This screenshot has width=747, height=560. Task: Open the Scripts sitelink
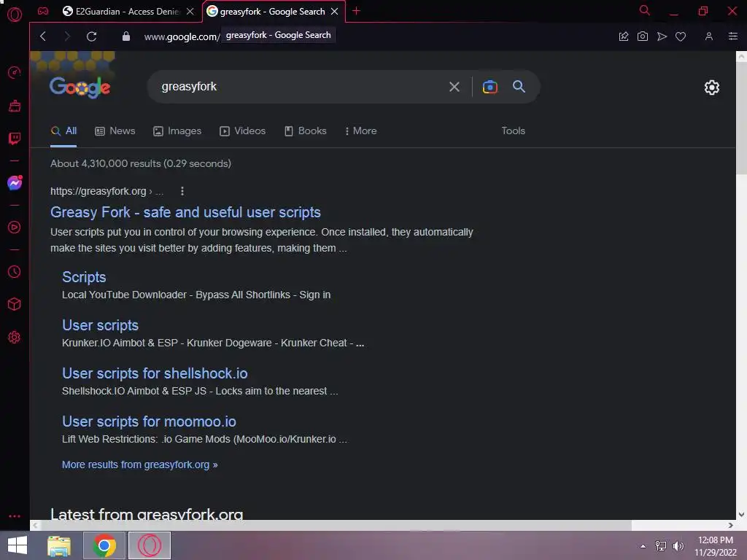[84, 277]
